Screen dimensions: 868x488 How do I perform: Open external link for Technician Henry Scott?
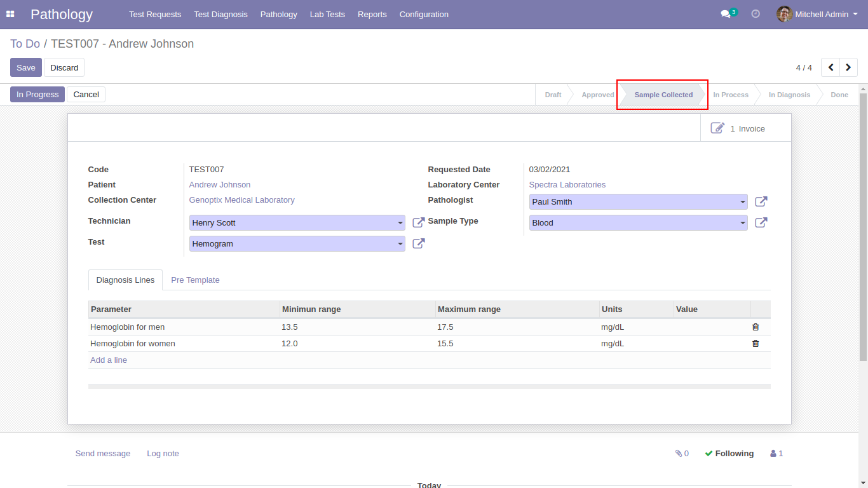[x=418, y=223]
